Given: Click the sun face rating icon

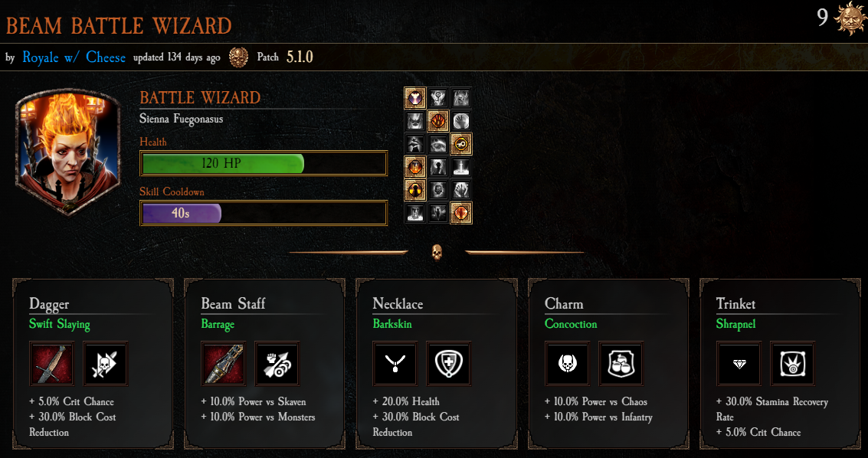Looking at the screenshot, I should point(851,19).
